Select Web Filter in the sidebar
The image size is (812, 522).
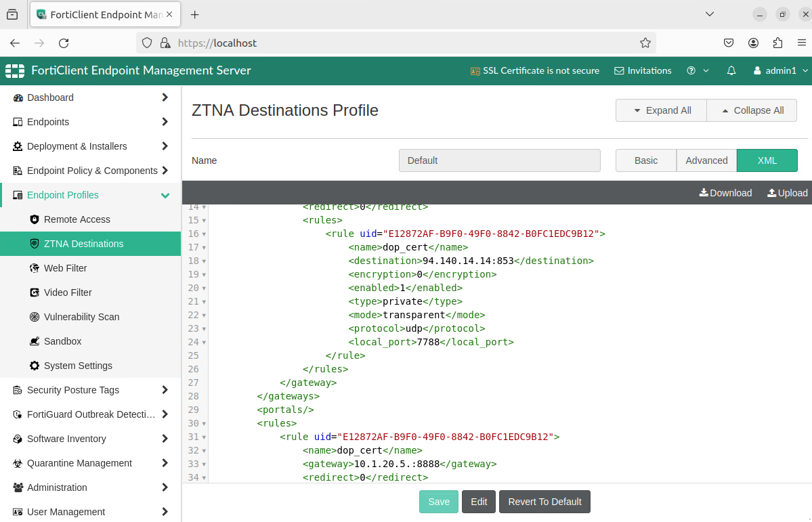click(65, 268)
